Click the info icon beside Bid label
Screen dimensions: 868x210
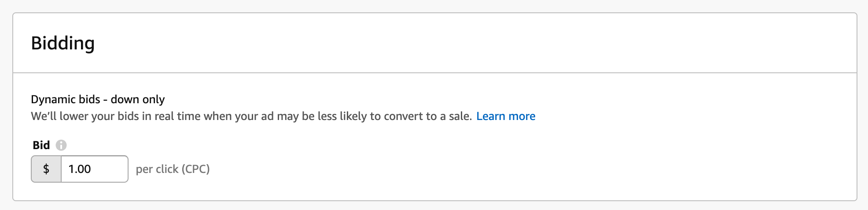click(x=61, y=145)
